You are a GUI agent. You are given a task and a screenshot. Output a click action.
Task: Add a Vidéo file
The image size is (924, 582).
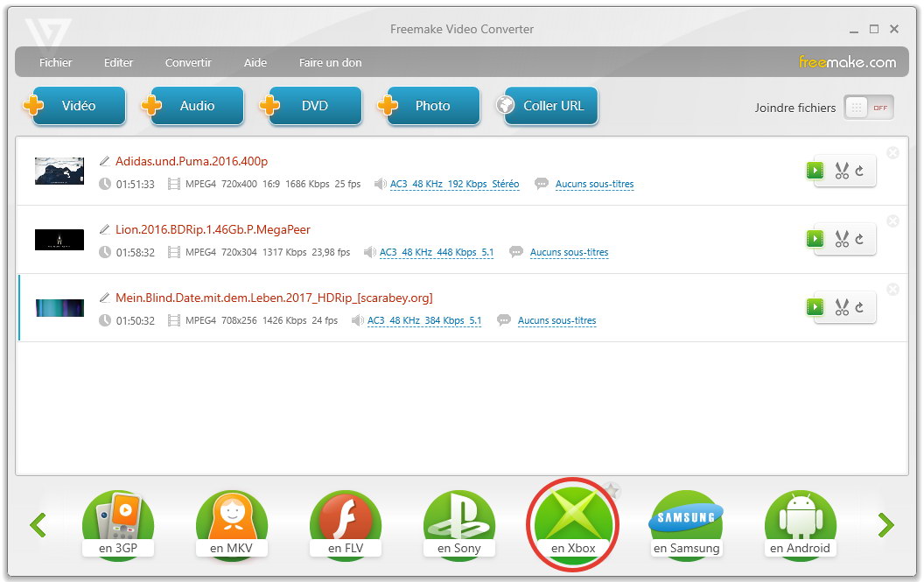tap(74, 106)
